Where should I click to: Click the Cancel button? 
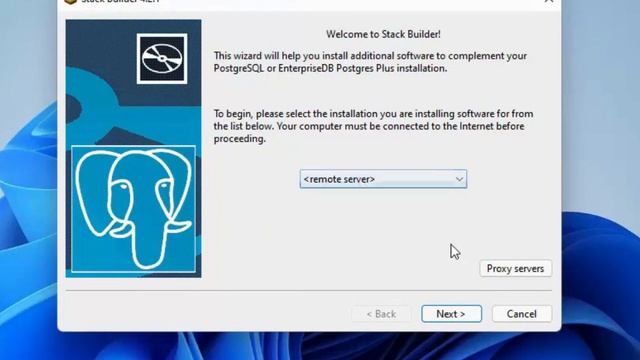click(x=522, y=313)
